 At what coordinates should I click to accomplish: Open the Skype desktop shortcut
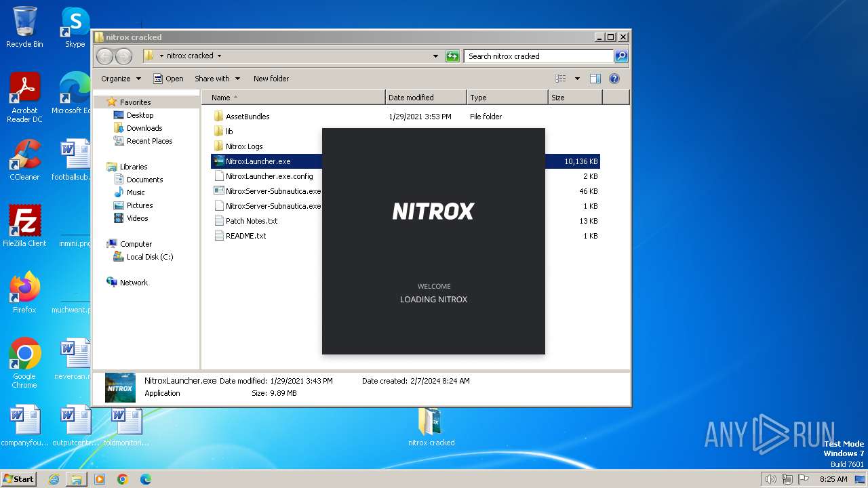(75, 27)
